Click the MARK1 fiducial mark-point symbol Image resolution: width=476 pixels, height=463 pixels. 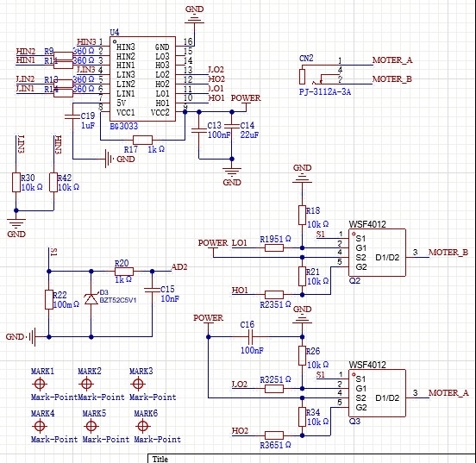pos(39,384)
